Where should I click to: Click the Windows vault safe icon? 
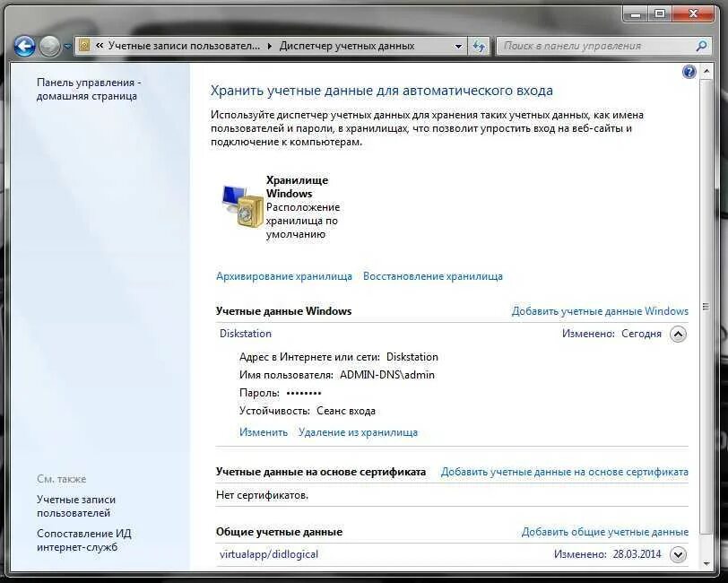(x=242, y=206)
